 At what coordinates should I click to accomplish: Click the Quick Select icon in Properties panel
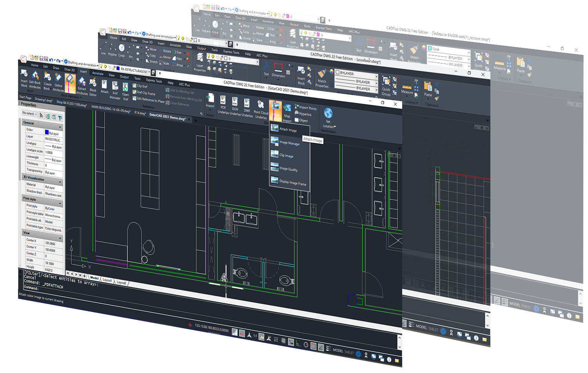pos(60,118)
